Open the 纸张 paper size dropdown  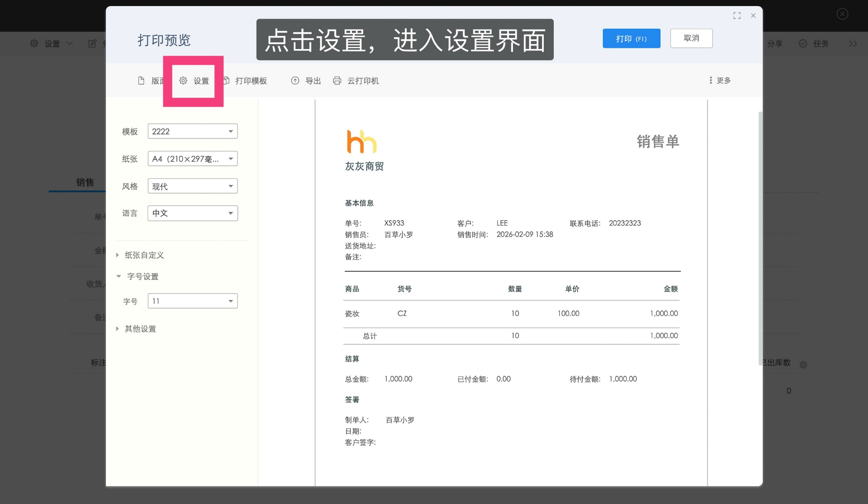pos(192,158)
